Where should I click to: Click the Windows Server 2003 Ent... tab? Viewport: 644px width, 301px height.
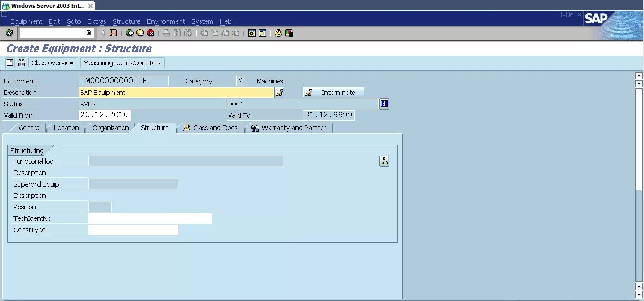[x=48, y=6]
